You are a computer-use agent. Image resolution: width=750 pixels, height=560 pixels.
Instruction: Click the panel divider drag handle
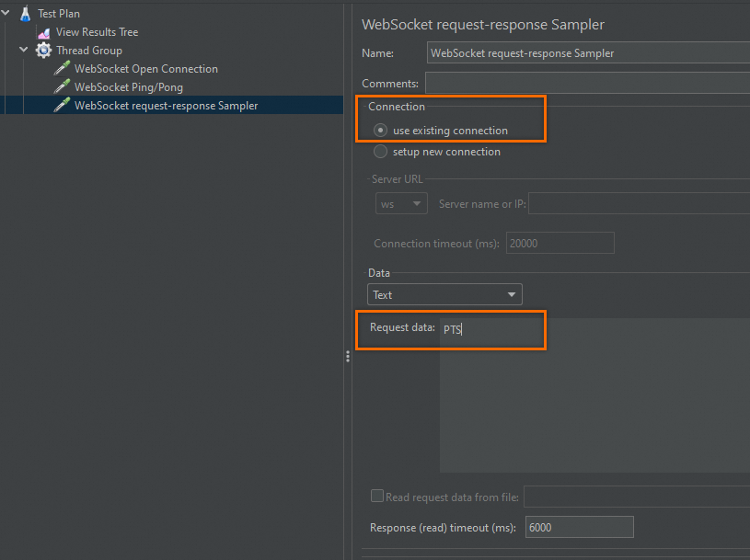coord(347,356)
